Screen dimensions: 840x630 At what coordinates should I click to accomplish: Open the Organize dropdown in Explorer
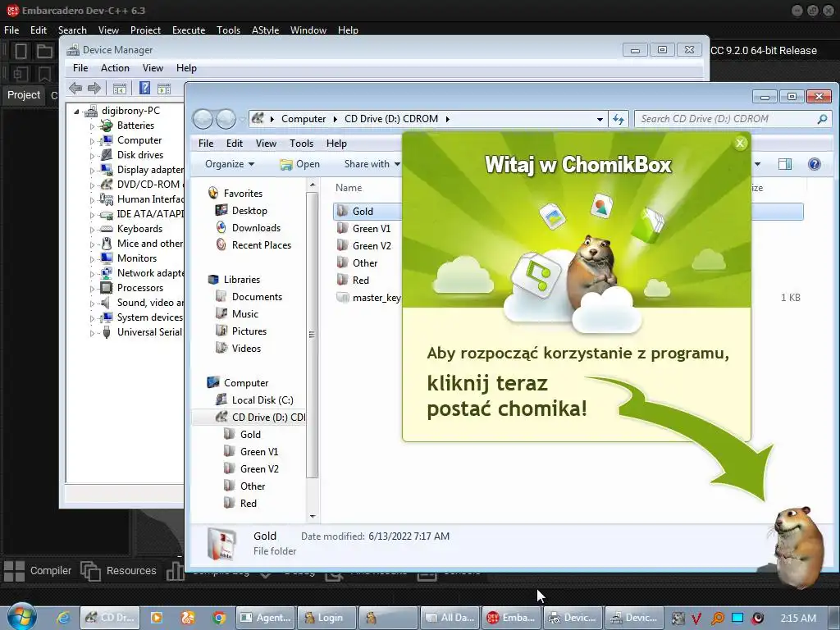[x=230, y=164]
